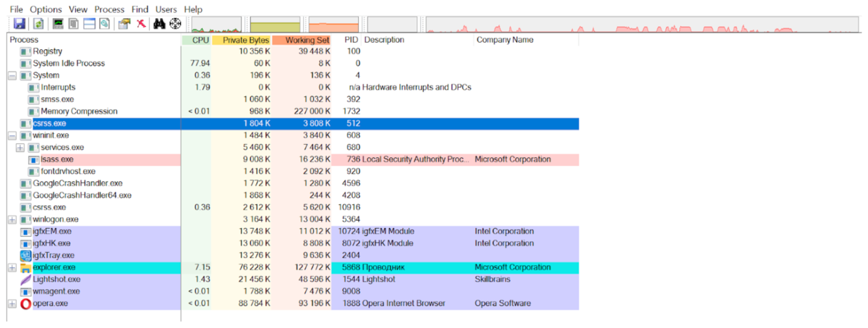Viewport: 868px width, 328px height.
Task: Open the View menu
Action: point(78,9)
